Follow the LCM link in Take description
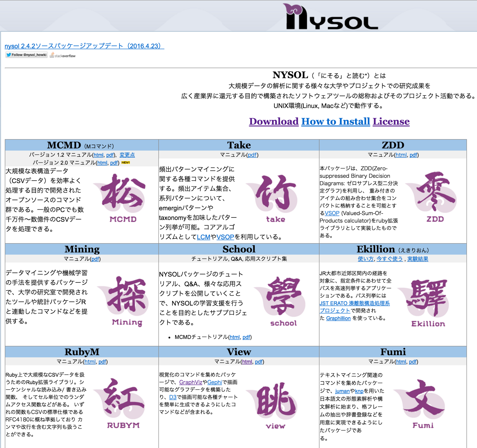Image resolution: width=477 pixels, height=448 pixels. (x=203, y=237)
